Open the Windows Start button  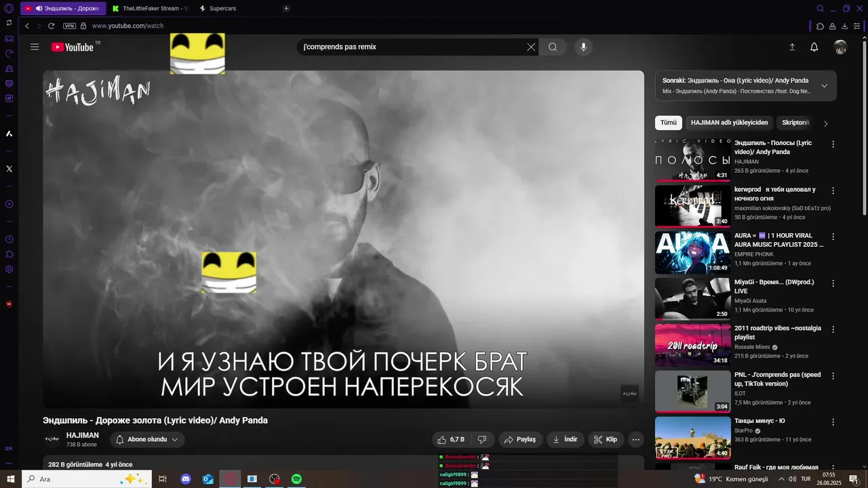tap(10, 479)
